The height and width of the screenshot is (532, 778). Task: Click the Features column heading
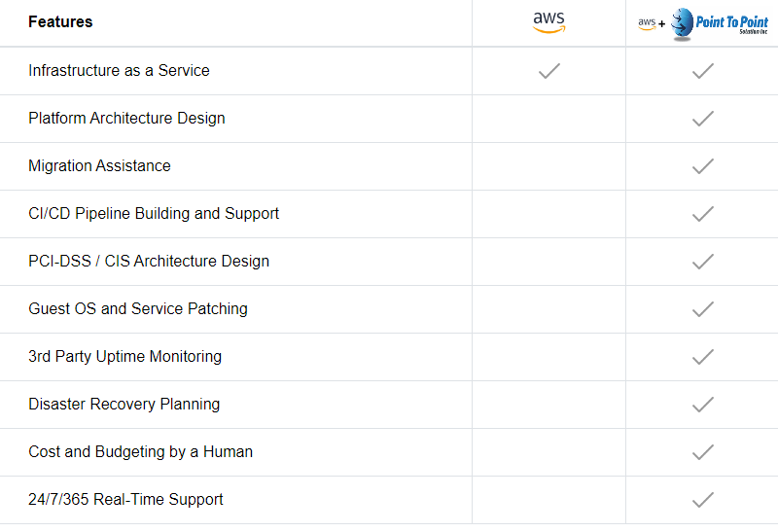[x=60, y=21]
